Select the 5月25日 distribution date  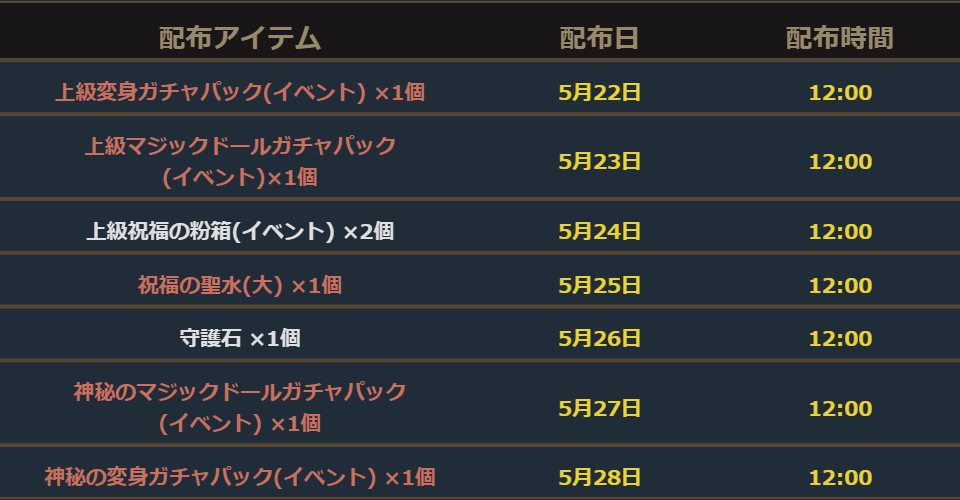[x=599, y=285]
